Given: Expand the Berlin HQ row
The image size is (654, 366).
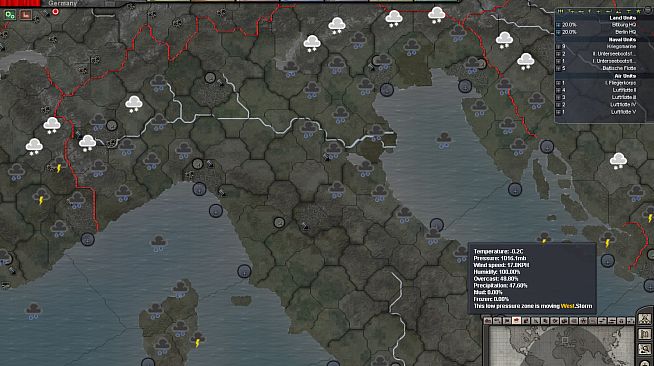Looking at the screenshot, I should point(558,32).
